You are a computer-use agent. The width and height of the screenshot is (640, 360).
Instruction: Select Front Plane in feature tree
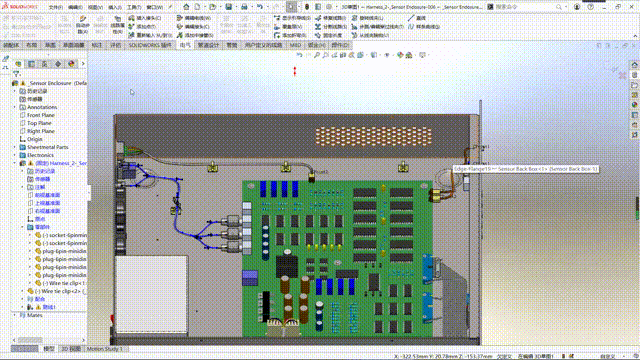[41, 115]
